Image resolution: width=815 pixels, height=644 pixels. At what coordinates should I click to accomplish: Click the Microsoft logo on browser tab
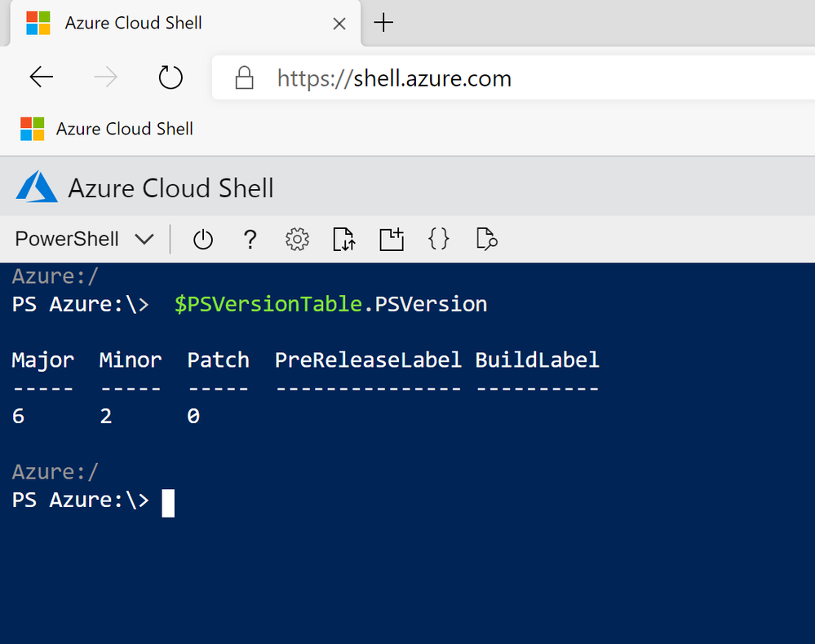point(38,23)
